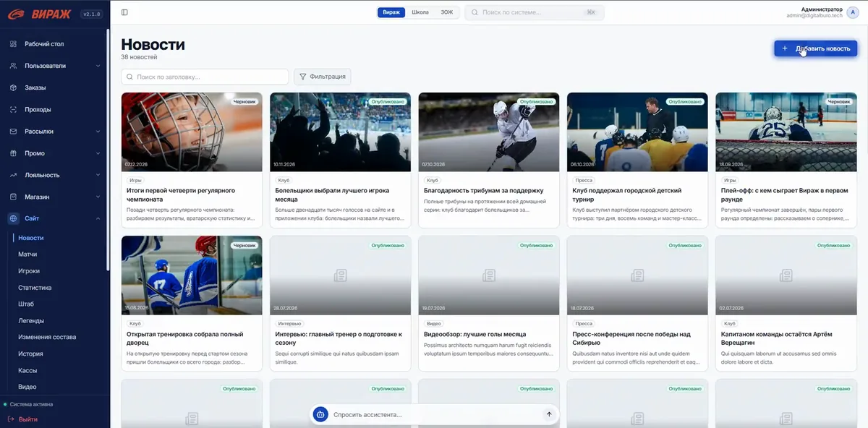
Task: Click the search magnifier in top bar
Action: [x=475, y=12]
